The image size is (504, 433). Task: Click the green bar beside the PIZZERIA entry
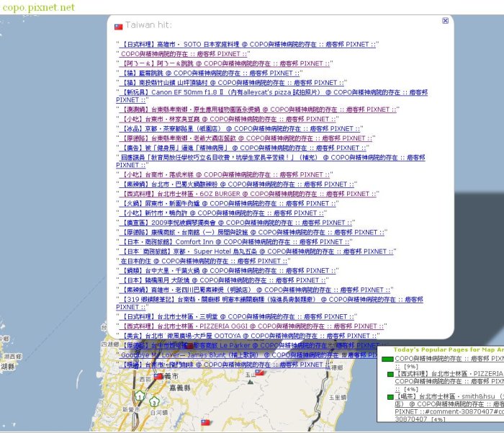[x=390, y=374]
